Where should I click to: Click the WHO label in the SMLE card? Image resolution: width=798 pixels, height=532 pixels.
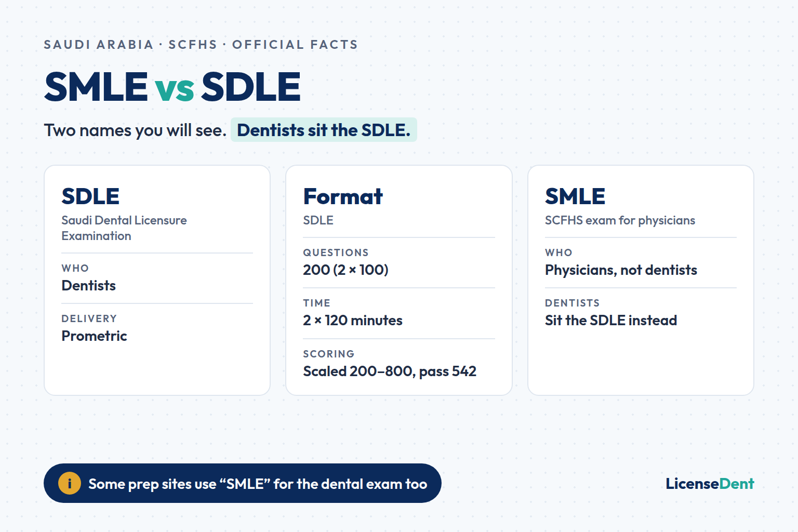pyautogui.click(x=559, y=252)
